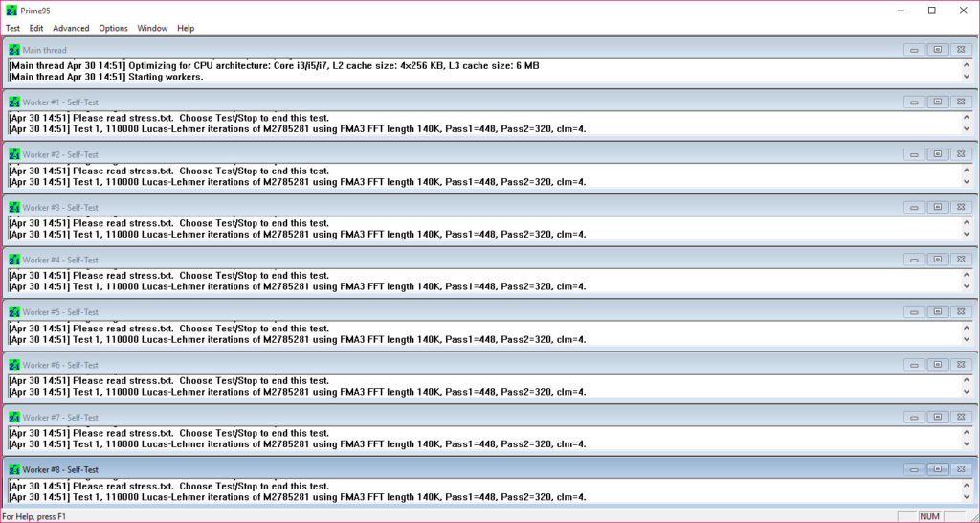The height and width of the screenshot is (523, 980).
Task: Close the Worker #8 child window
Action: coord(961,469)
